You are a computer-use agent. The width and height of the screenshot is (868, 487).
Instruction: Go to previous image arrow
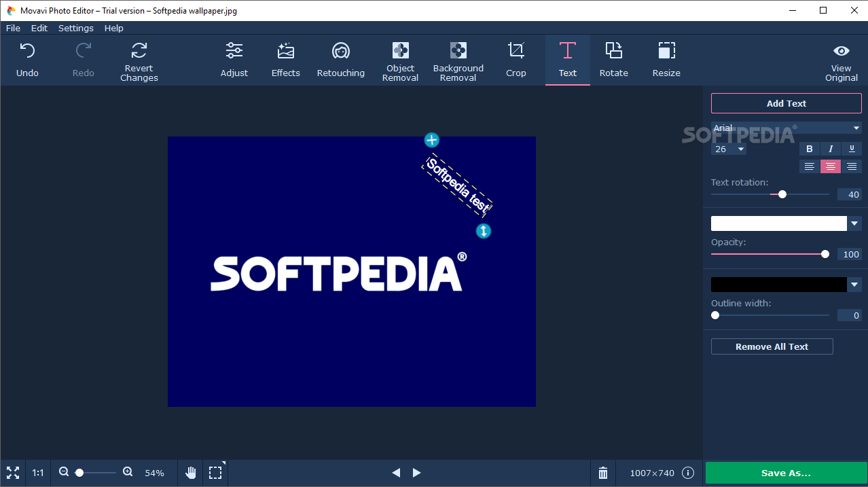[x=396, y=473]
